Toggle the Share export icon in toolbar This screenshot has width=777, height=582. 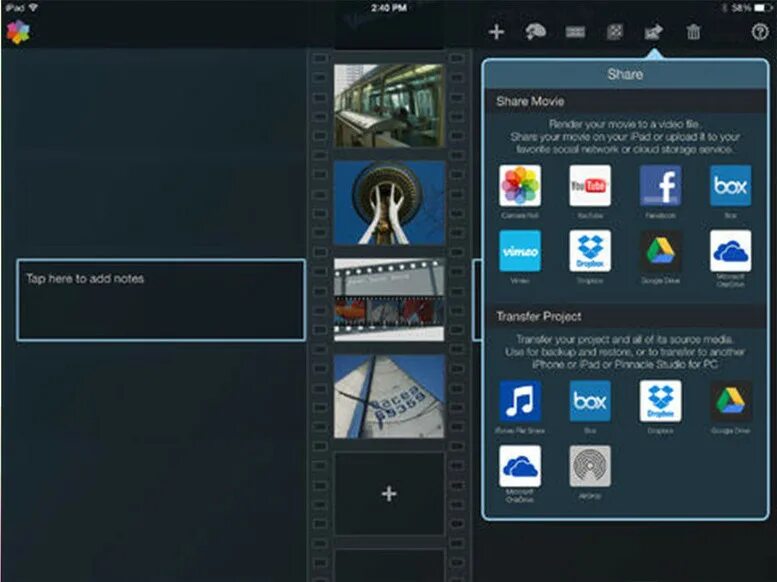[654, 32]
